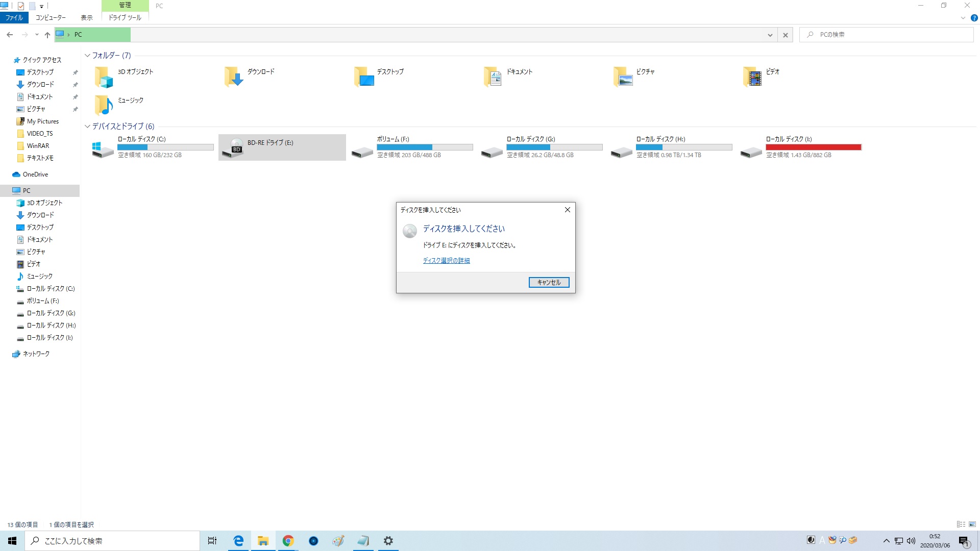980x551 pixels.
Task: Click the 3Dオブジェクト folder icon
Action: tap(103, 76)
